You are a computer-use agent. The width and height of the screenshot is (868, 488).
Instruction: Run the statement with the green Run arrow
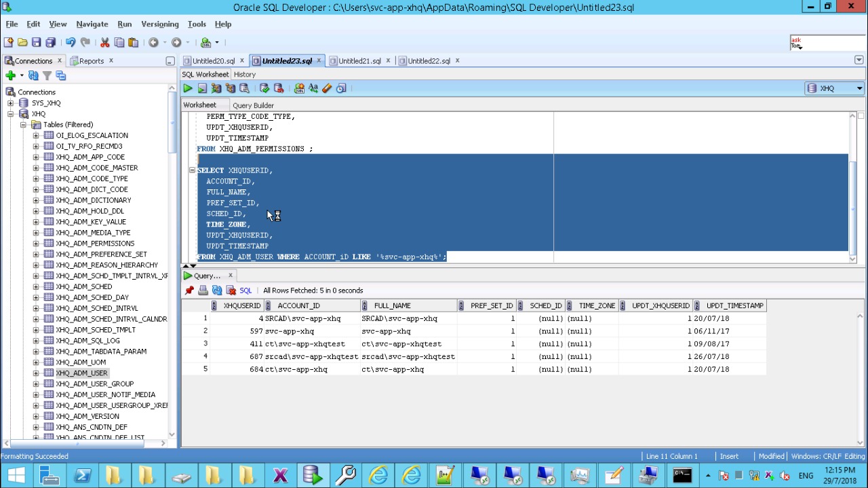(187, 88)
